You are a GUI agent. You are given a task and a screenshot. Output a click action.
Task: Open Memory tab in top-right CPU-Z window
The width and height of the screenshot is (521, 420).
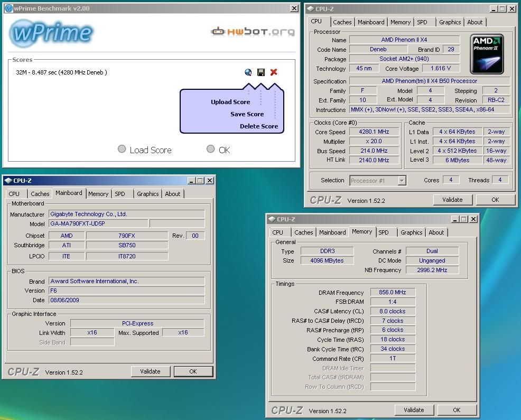tap(401, 22)
